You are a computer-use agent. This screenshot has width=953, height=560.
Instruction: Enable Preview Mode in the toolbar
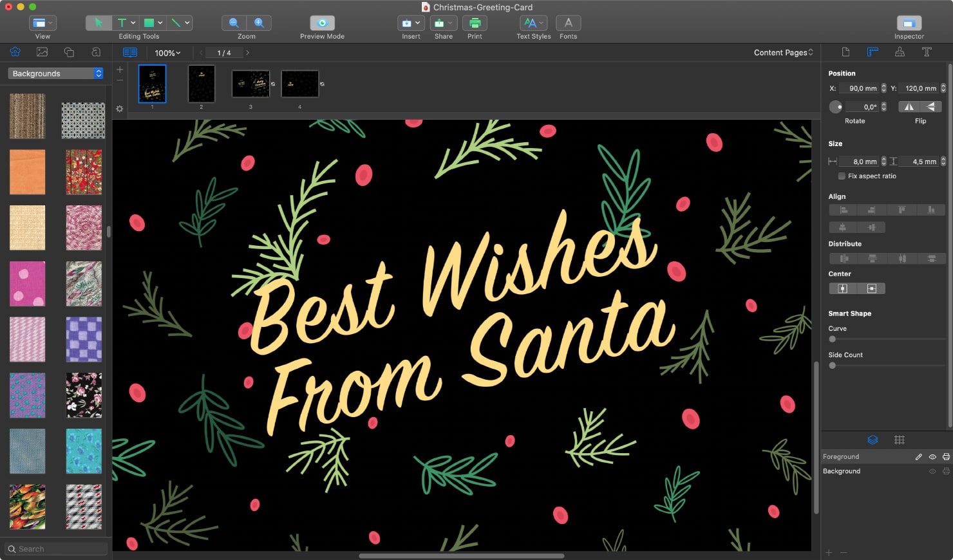(x=321, y=23)
